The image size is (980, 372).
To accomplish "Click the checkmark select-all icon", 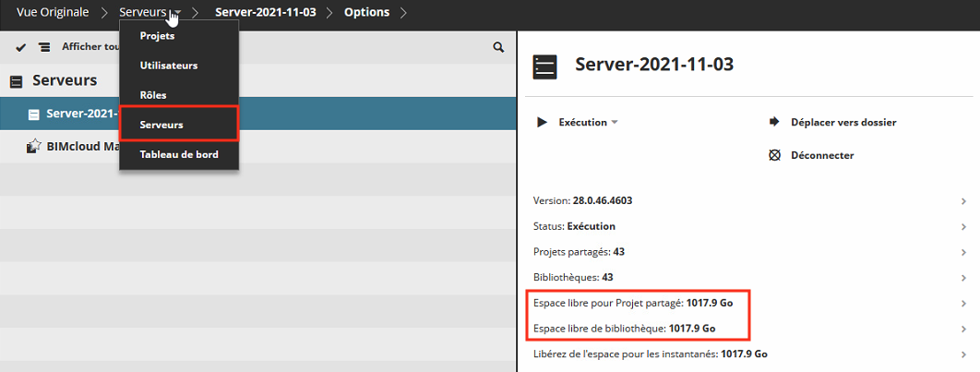I will [20, 47].
